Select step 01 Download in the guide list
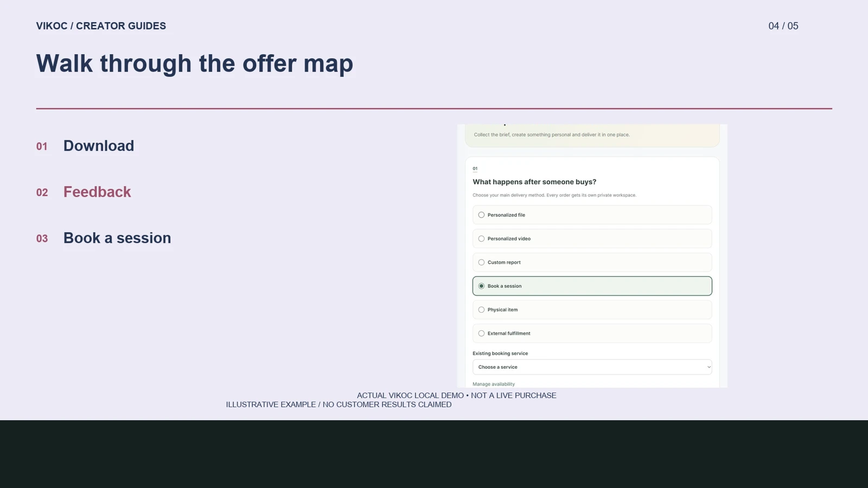The image size is (868, 488). click(x=85, y=146)
